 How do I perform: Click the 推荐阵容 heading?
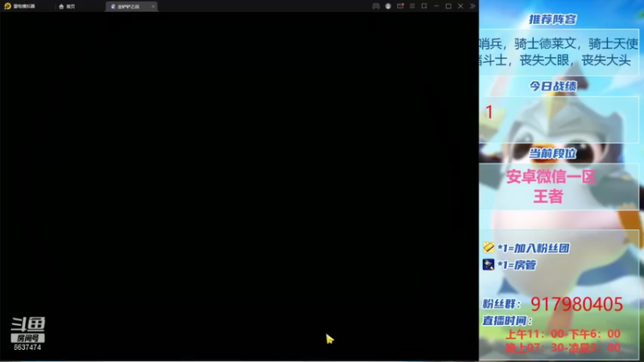point(552,19)
